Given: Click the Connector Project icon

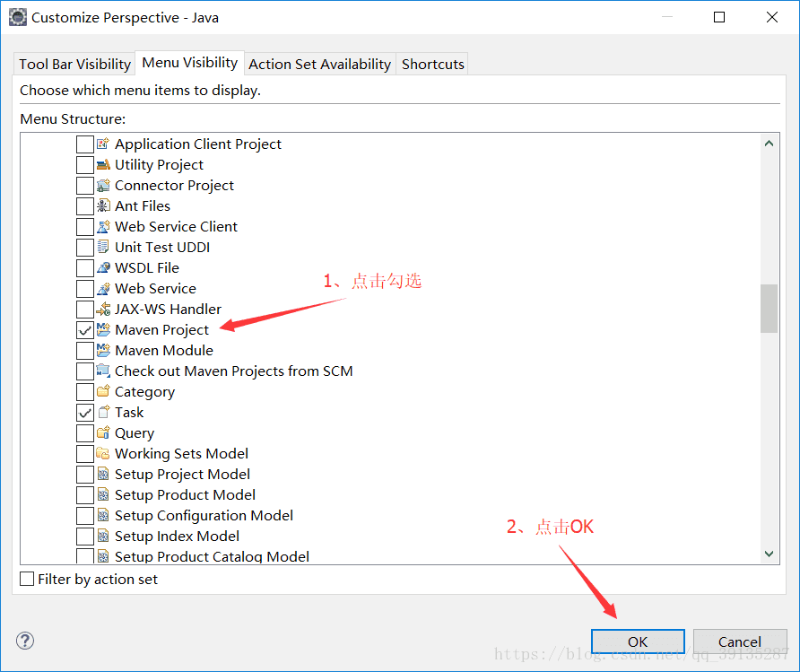Looking at the screenshot, I should tap(103, 185).
